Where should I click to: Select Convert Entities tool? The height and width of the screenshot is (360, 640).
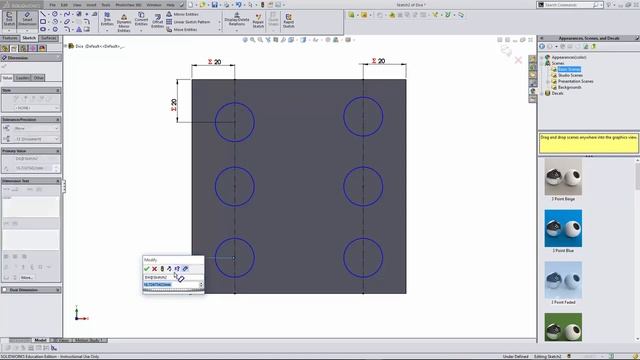141,19
